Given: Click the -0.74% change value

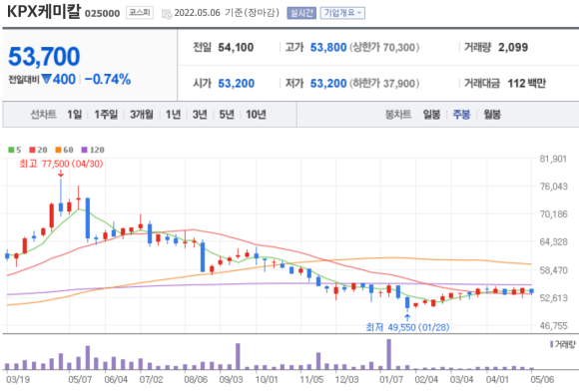Looking at the screenshot, I should coord(108,79).
